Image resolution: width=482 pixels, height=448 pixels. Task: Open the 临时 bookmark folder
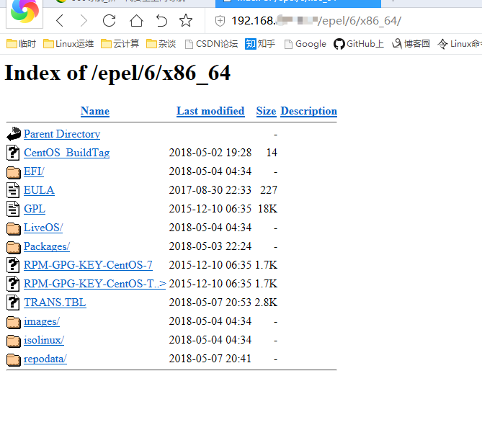(21, 44)
